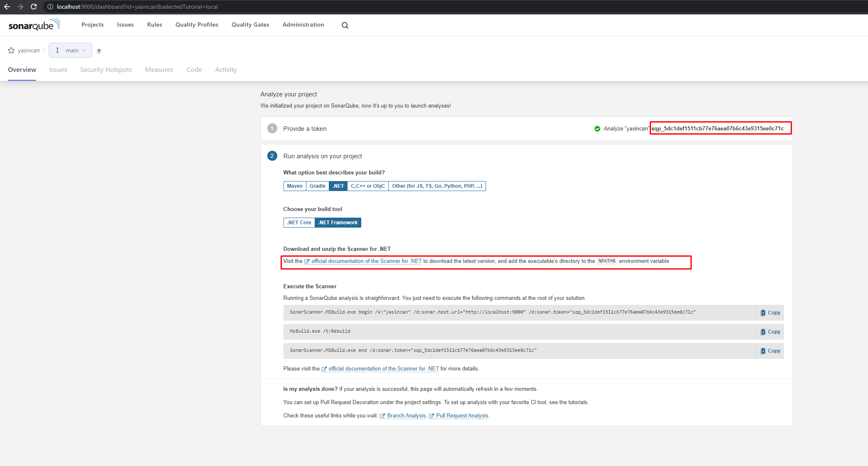Choose the .NET Core build tool
Screen dimensions: 868x466
click(299, 223)
